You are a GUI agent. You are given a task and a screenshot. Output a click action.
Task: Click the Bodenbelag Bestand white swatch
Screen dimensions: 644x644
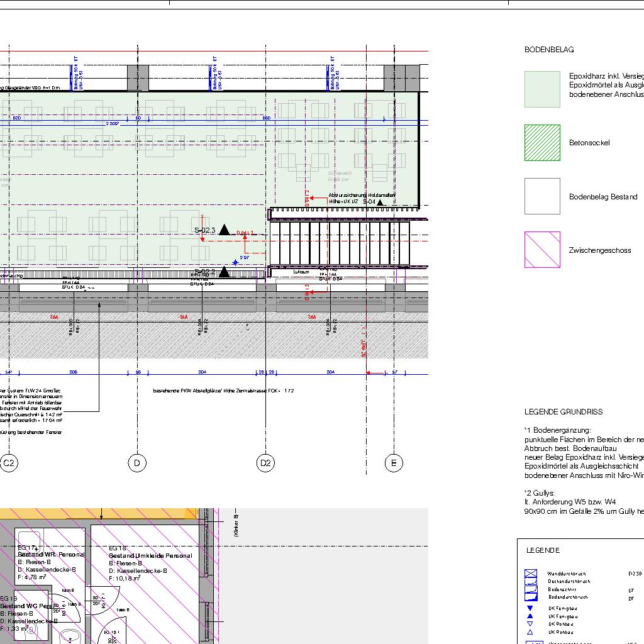coord(542,196)
